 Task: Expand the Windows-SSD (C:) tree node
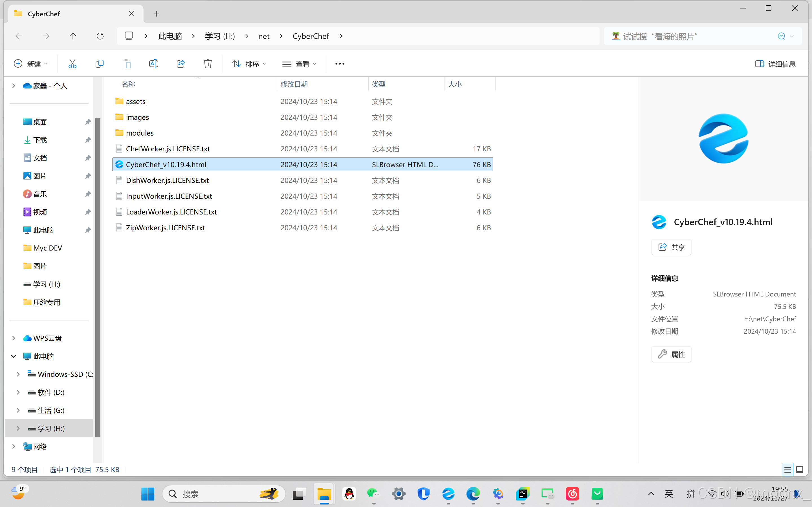(18, 374)
